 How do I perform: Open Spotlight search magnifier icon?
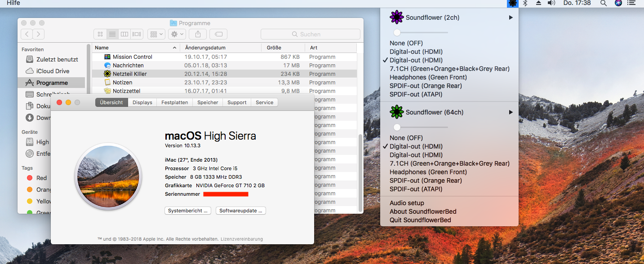coord(604,3)
